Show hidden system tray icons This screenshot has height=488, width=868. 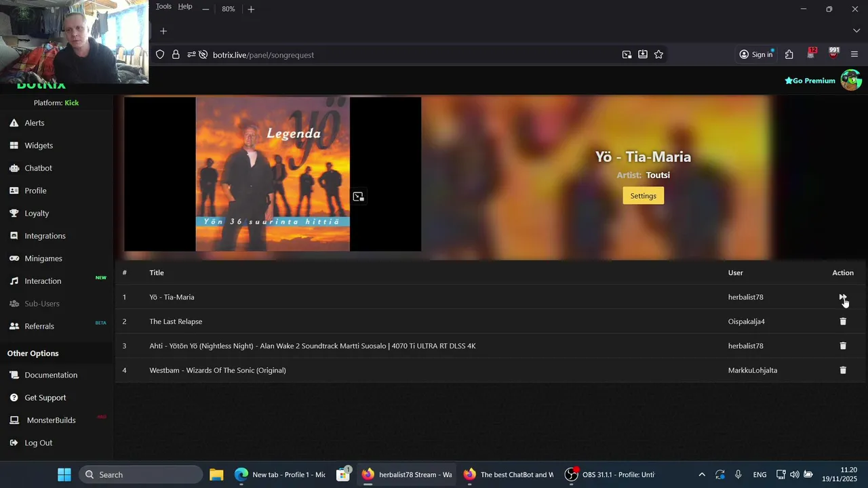point(702,474)
